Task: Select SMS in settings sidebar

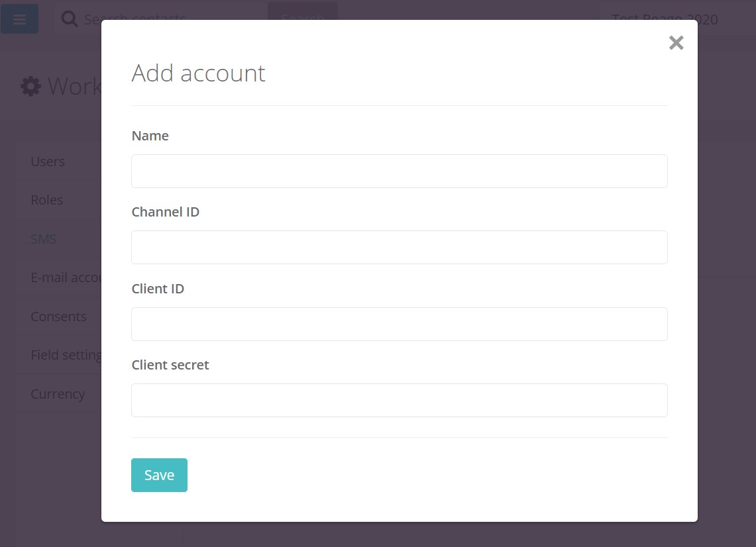Action: [43, 239]
